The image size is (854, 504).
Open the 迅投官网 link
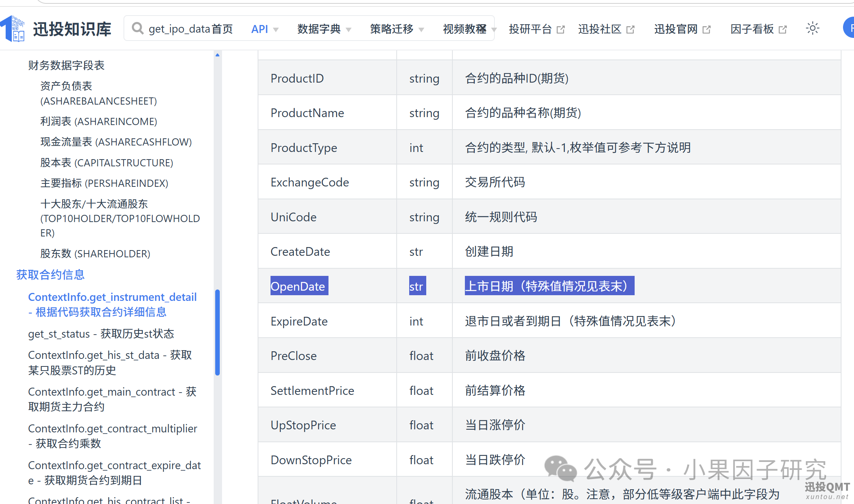pyautogui.click(x=676, y=29)
